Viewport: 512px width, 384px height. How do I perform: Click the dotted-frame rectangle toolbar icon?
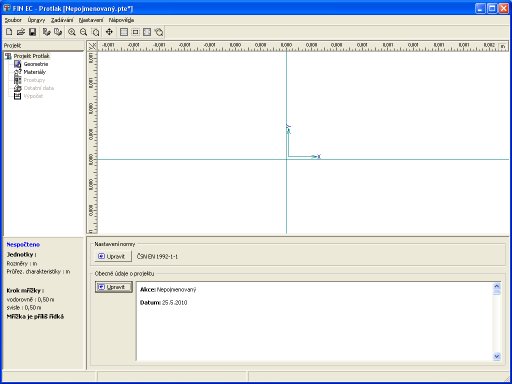(x=135, y=32)
